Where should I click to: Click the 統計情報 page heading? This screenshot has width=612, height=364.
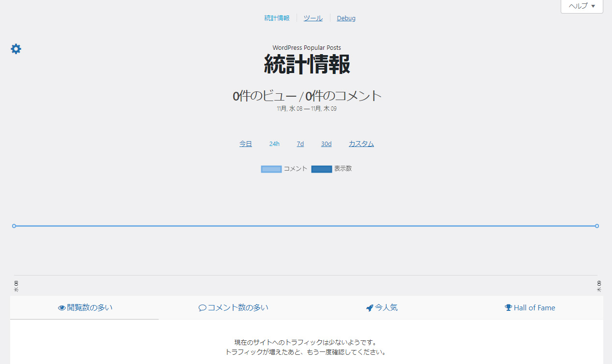coord(307,64)
